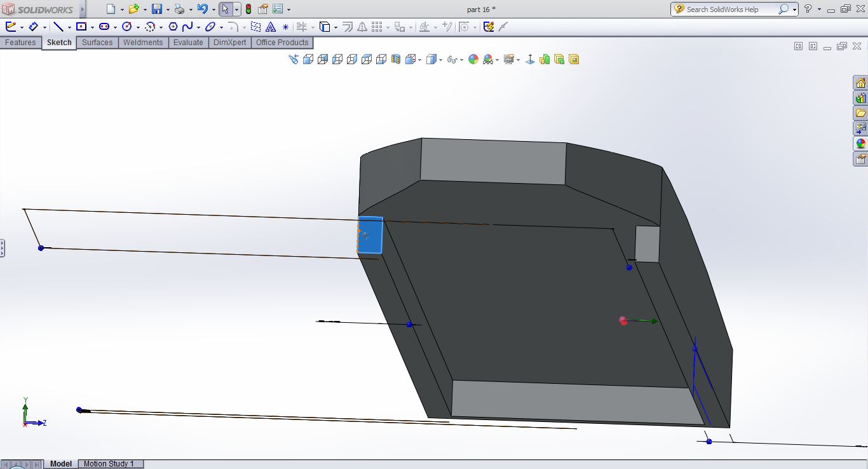Click the Text sketch tool icon
Screen dimensions: 868x469
[271, 27]
